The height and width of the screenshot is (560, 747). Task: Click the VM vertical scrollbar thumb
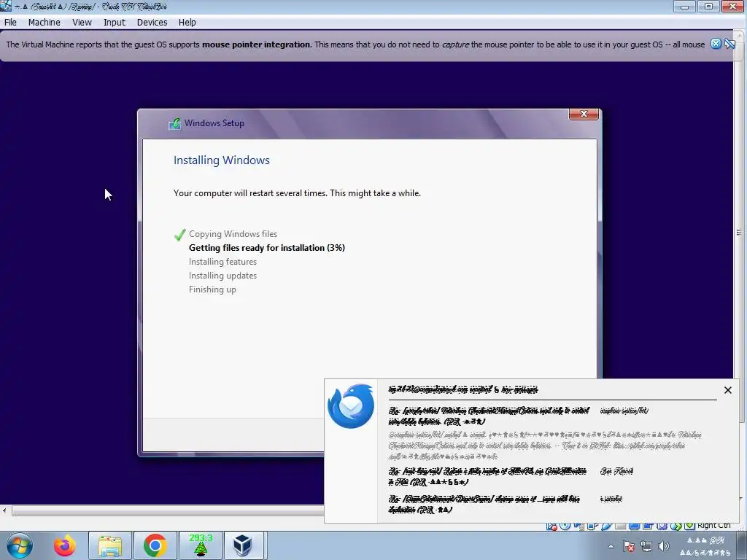(739, 233)
